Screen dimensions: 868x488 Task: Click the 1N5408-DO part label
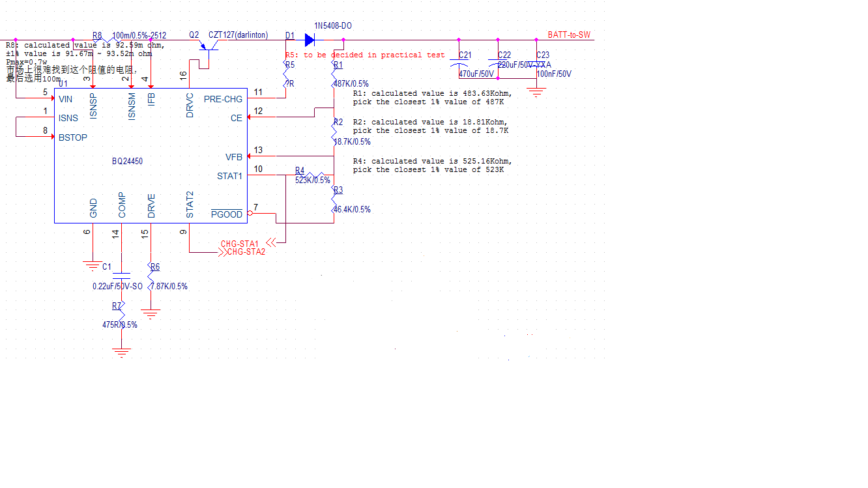[x=333, y=25]
